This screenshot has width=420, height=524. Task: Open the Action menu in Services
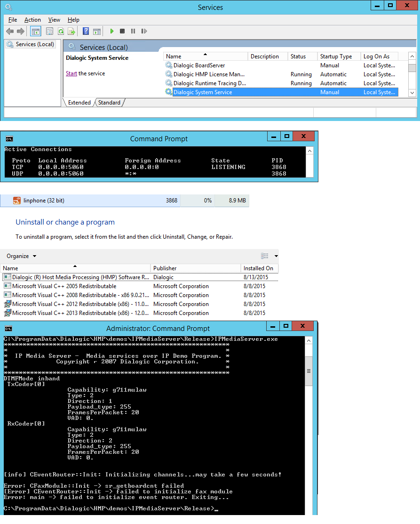(32, 20)
